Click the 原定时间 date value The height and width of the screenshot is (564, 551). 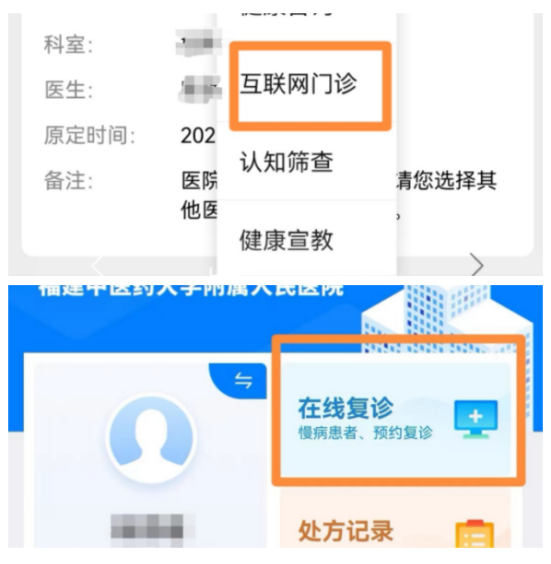[198, 136]
